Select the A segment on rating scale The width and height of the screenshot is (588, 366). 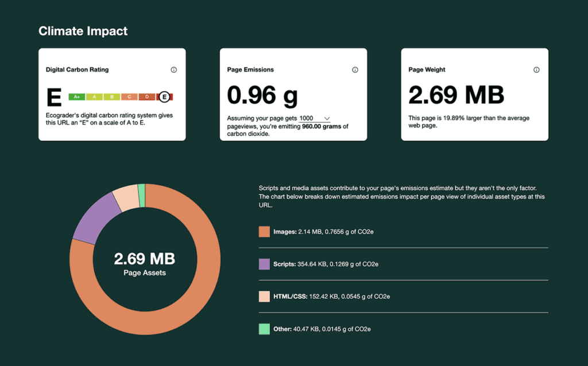[x=95, y=97]
